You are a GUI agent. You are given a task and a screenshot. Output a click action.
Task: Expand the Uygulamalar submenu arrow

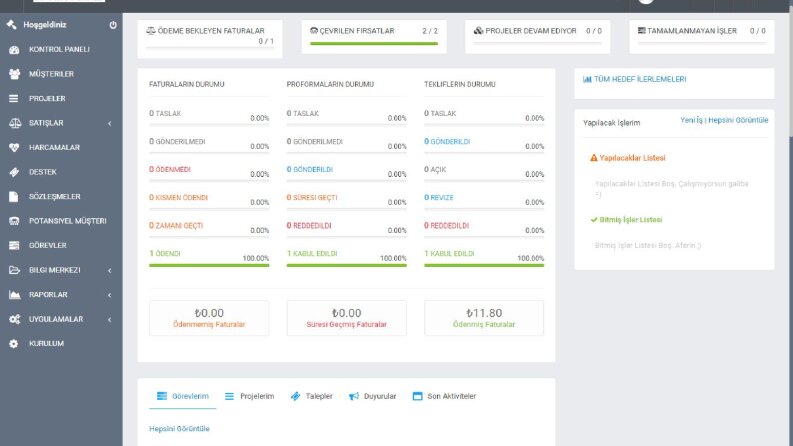pos(110,320)
